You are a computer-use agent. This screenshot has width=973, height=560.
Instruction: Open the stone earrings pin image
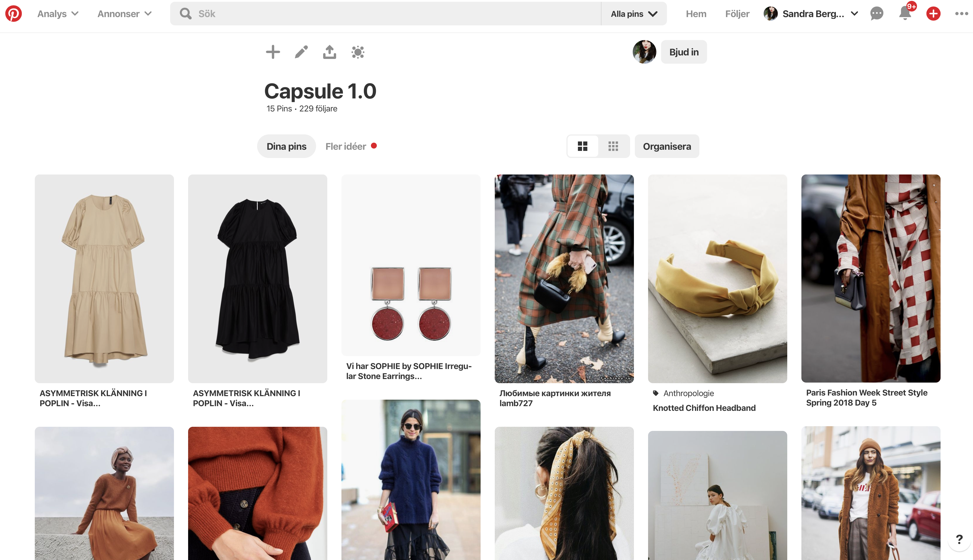pyautogui.click(x=411, y=265)
